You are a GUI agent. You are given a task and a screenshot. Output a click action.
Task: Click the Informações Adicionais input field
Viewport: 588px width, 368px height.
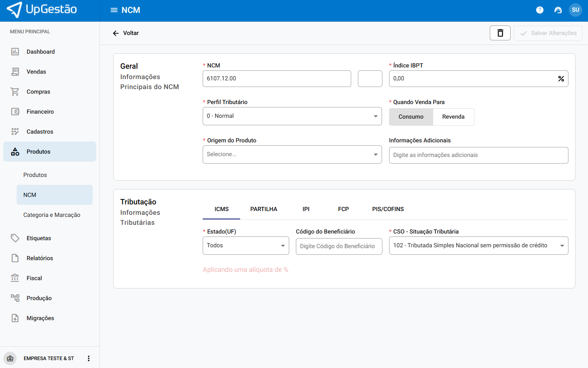click(x=478, y=155)
